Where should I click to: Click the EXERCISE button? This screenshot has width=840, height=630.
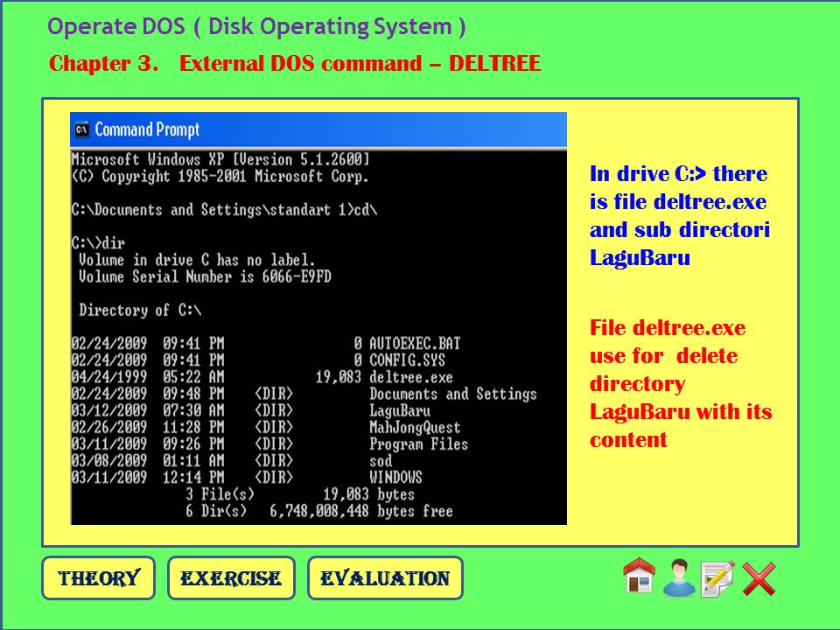coord(231,577)
